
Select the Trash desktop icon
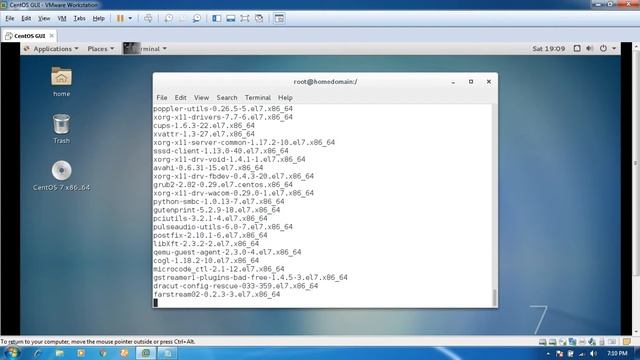61,129
